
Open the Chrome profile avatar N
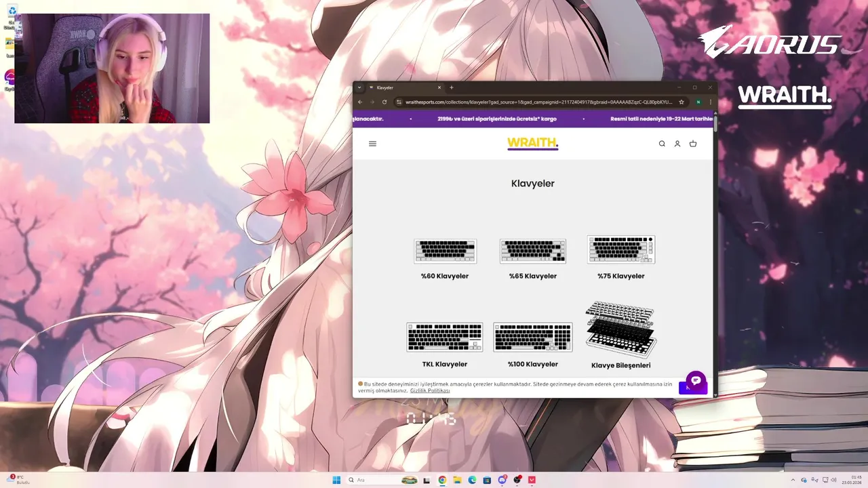(698, 102)
